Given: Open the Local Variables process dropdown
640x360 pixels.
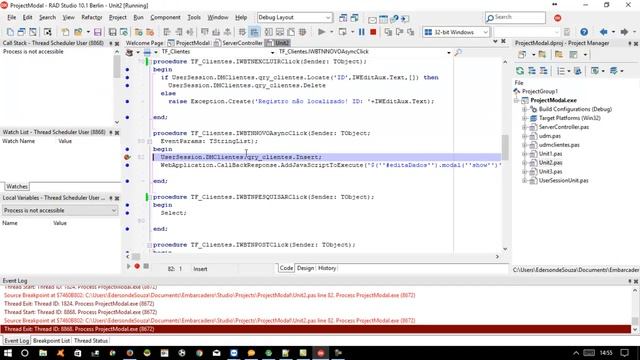Looking at the screenshot, I should pos(113,210).
